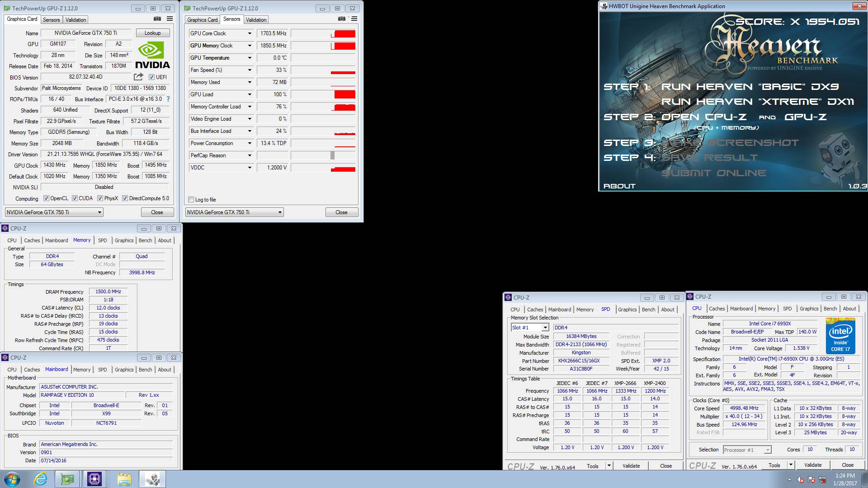Open Caches tab in CPU-Z Memory window

pyautogui.click(x=32, y=240)
